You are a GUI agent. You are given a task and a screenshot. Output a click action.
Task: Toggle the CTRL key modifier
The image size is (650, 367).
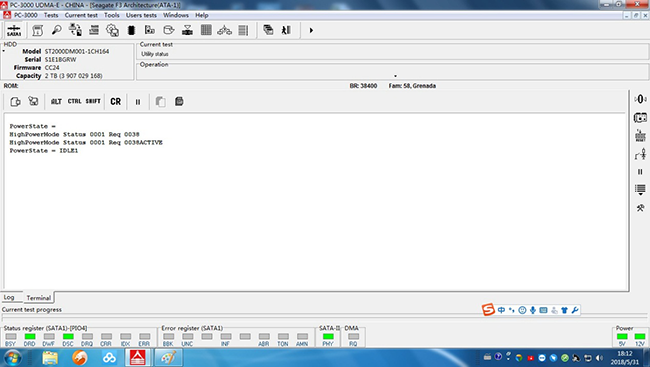pyautogui.click(x=75, y=101)
